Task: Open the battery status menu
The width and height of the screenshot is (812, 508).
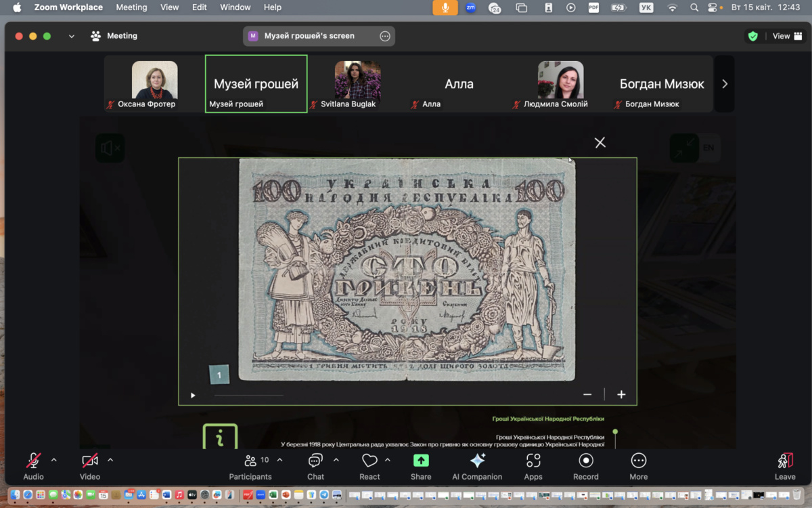Action: click(x=618, y=7)
